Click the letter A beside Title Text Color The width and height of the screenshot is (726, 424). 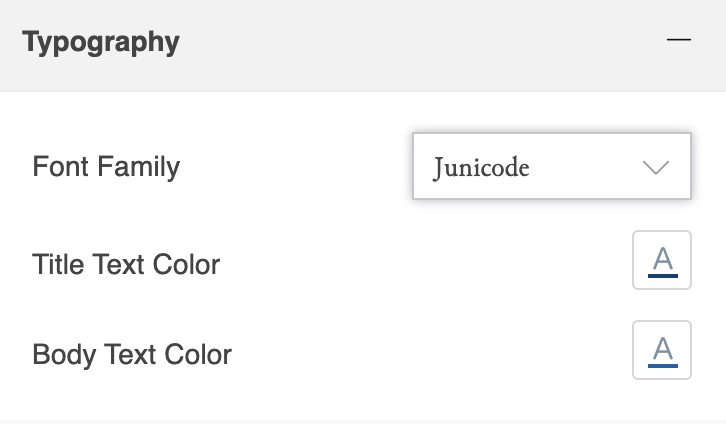pos(661,258)
